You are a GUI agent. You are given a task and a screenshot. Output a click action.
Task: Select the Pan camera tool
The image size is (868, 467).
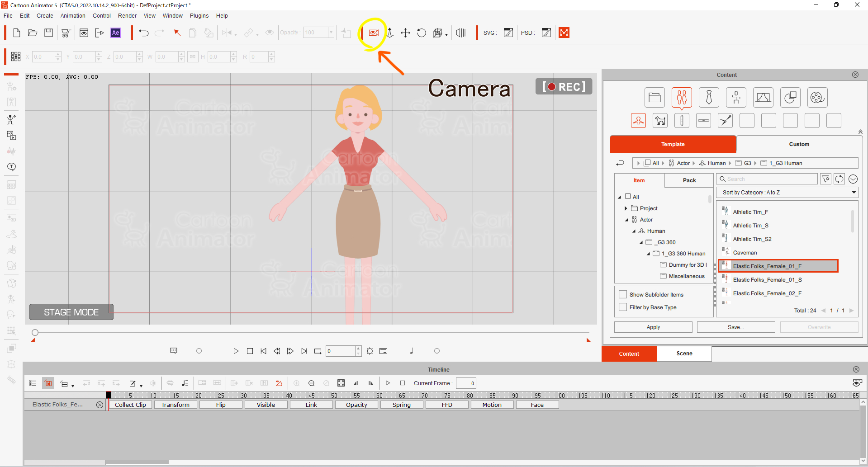[x=405, y=33]
